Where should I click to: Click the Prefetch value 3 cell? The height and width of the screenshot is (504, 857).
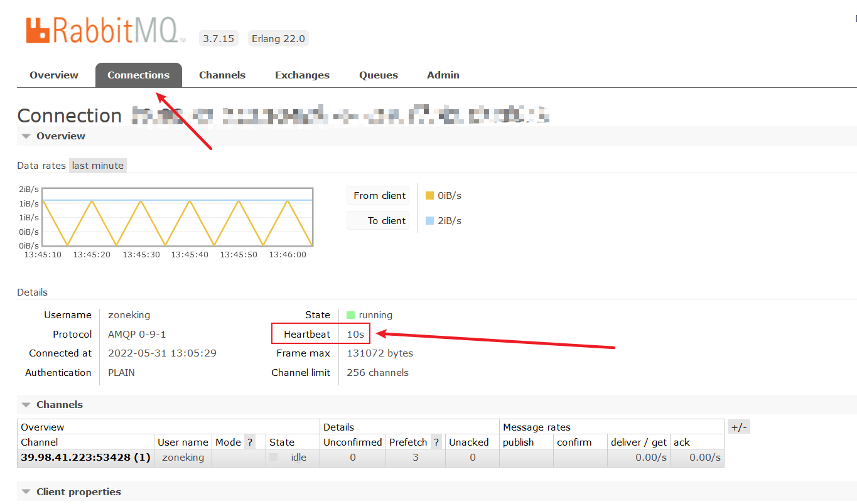pyautogui.click(x=416, y=458)
